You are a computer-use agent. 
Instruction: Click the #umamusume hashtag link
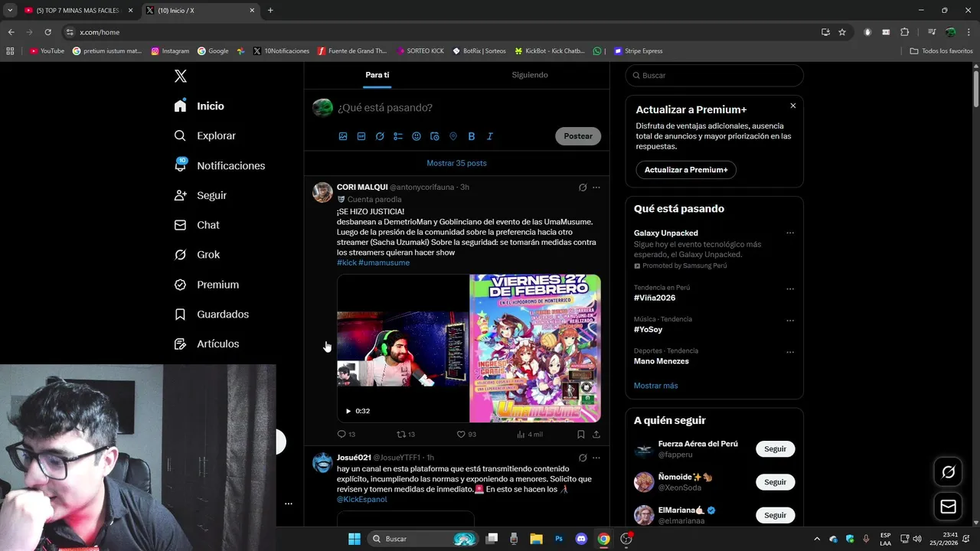[384, 262]
